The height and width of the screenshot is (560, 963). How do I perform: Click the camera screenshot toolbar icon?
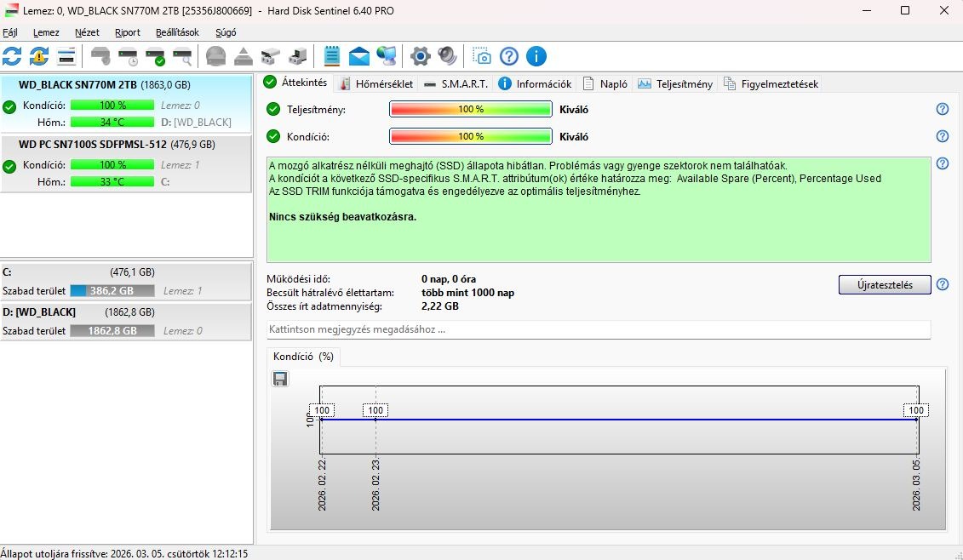[482, 56]
